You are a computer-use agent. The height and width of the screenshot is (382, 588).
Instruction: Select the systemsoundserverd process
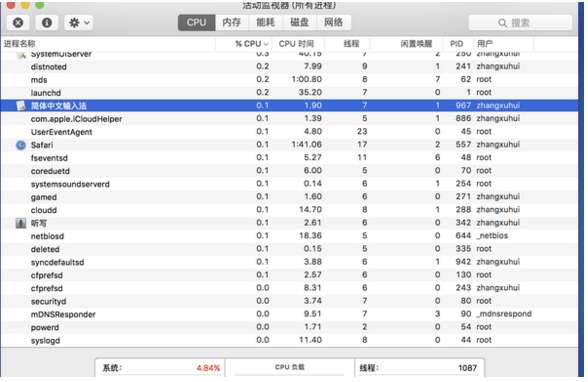(70, 184)
